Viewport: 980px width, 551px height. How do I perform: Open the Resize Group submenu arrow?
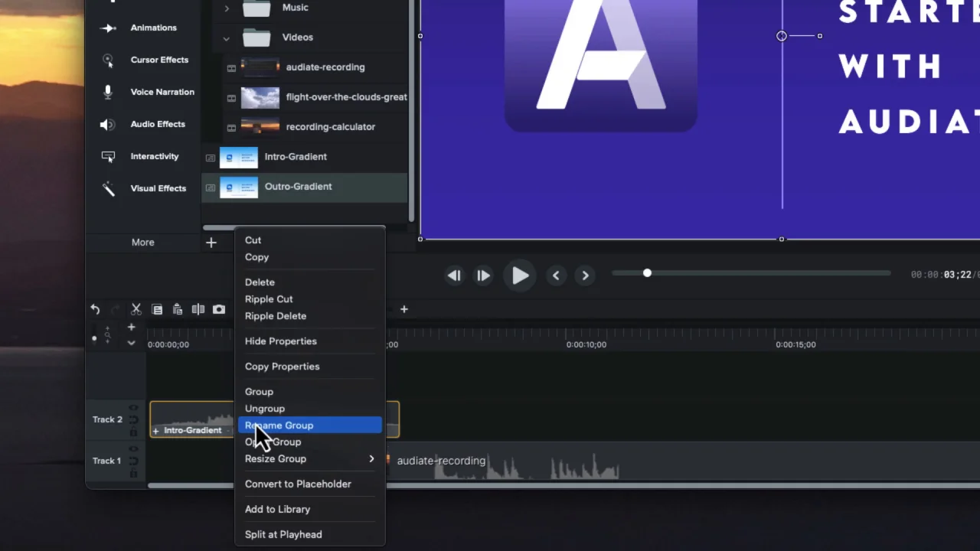click(x=371, y=459)
